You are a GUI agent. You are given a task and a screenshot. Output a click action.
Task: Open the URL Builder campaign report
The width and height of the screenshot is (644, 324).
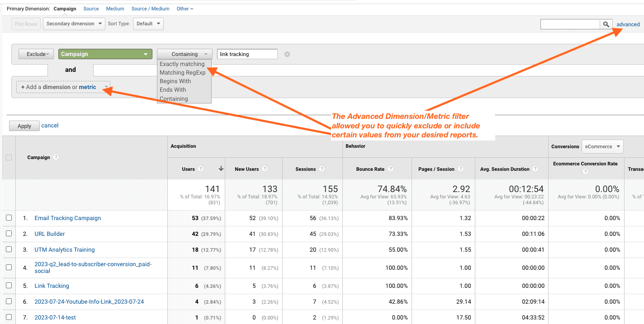[x=50, y=234]
